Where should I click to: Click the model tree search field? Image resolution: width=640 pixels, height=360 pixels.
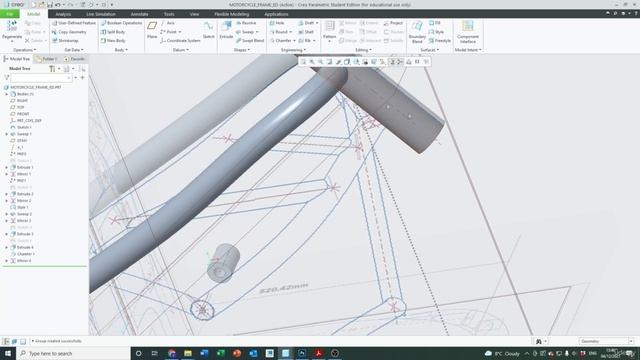coord(41,78)
